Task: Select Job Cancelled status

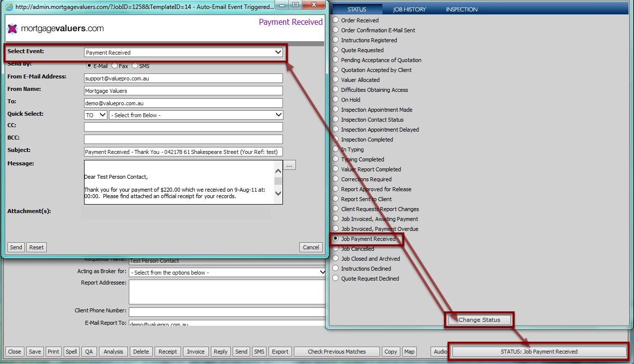Action: coord(336,249)
